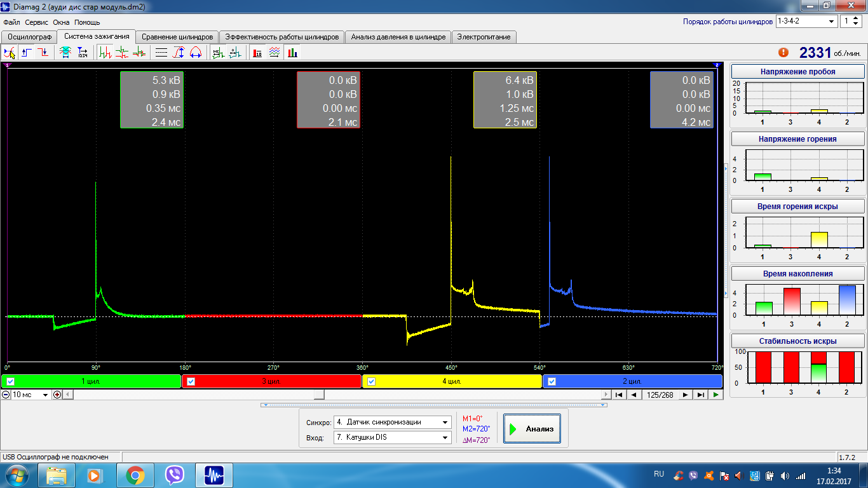Switch to the Сравнение цилиндров tab
868x488 pixels.
(178, 37)
